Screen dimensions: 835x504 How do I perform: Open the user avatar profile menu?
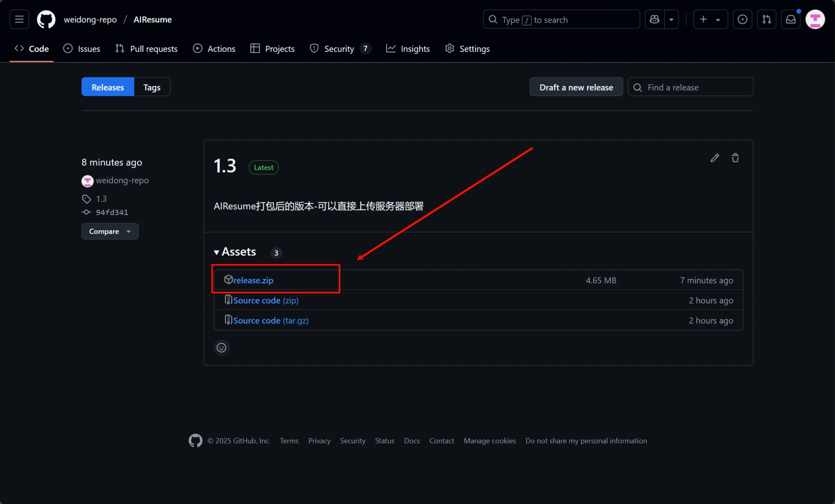click(x=815, y=19)
